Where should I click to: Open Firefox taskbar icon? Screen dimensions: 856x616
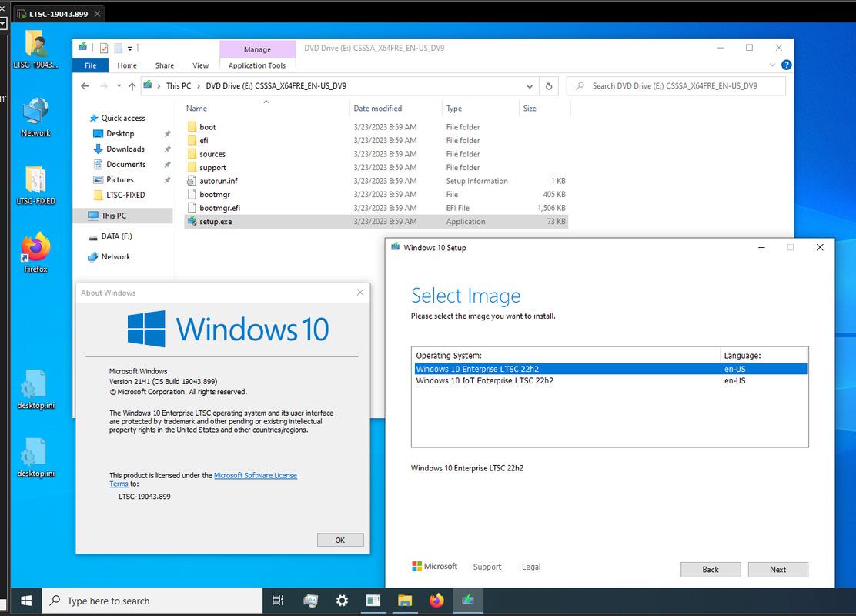tap(436, 601)
